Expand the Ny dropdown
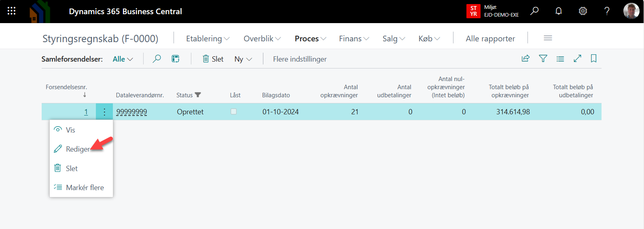 point(243,59)
